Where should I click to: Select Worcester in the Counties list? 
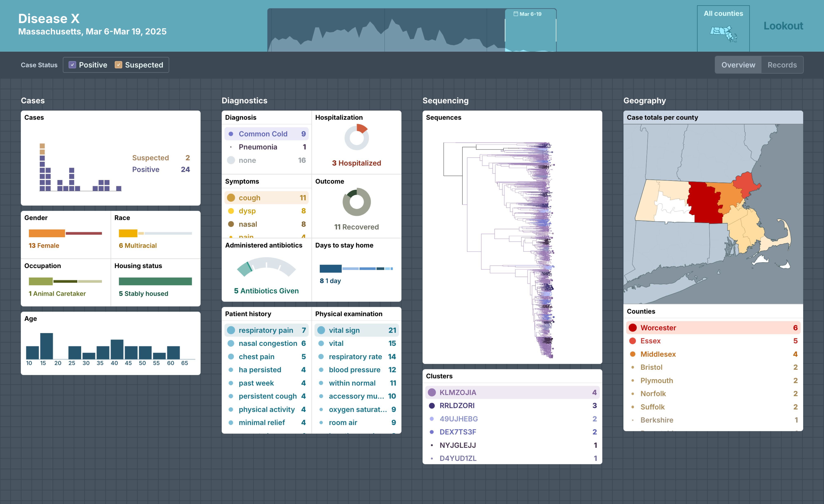click(713, 328)
